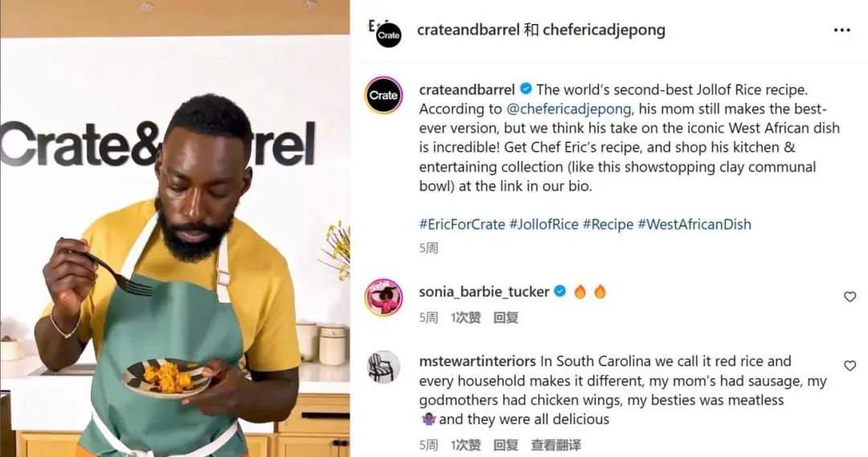Image resolution: width=868 pixels, height=457 pixels.
Task: Open chefericadjepong from the post header
Action: tap(604, 30)
